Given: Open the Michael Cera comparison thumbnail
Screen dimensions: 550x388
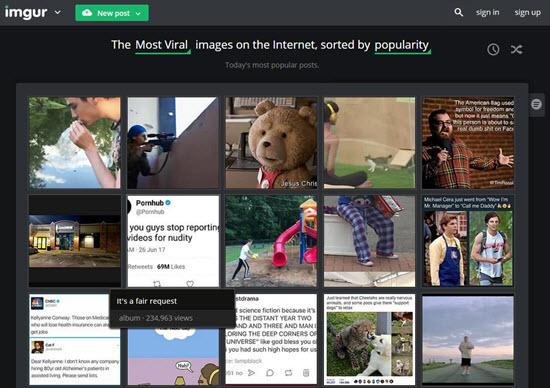Looking at the screenshot, I should [468, 241].
